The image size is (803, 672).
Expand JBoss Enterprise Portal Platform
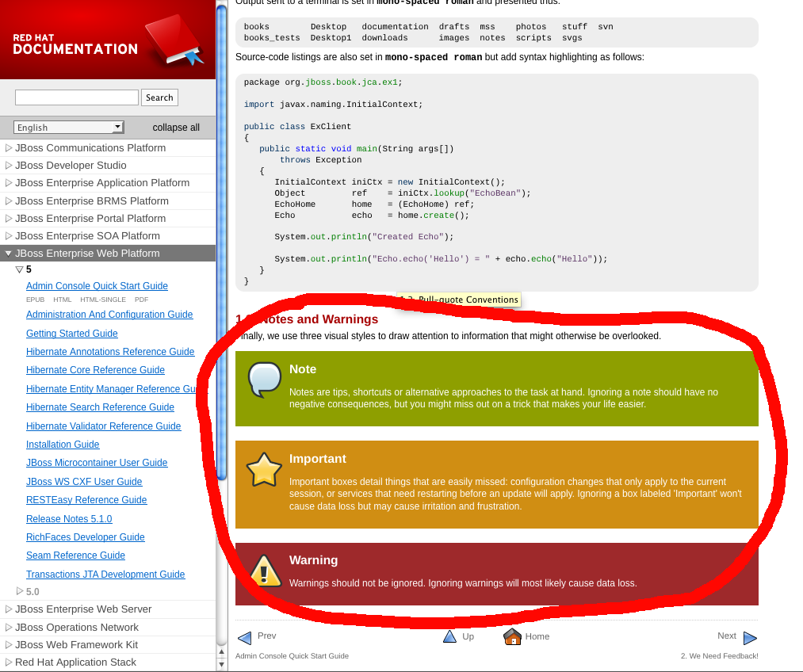click(x=8, y=218)
